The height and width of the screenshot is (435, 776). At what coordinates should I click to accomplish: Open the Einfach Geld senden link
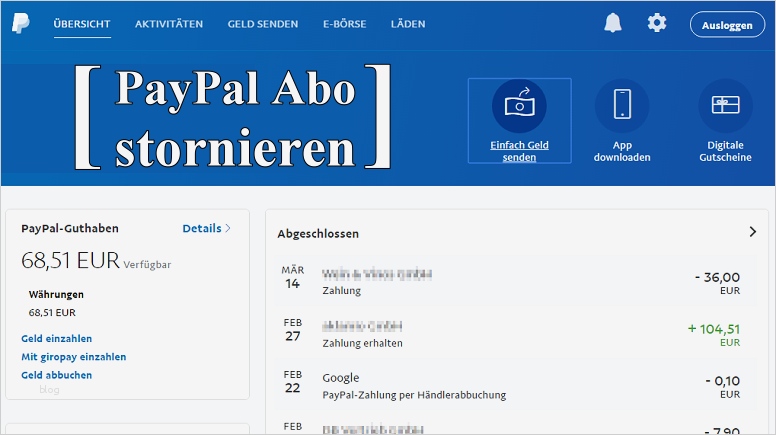tap(519, 151)
